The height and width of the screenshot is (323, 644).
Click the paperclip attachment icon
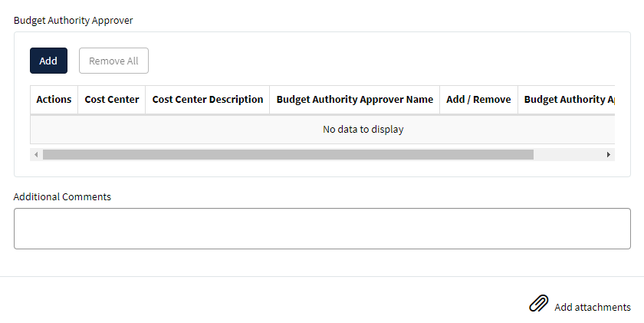pyautogui.click(x=538, y=304)
